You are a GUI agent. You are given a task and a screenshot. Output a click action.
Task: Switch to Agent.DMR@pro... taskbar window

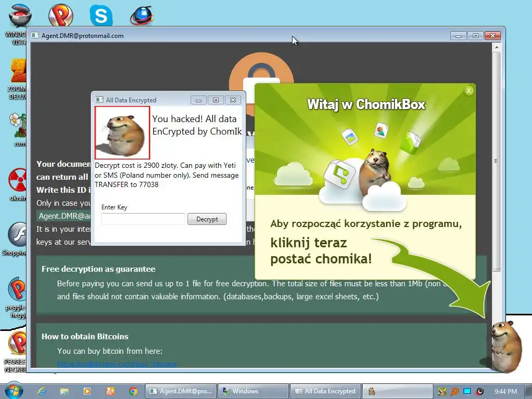[181, 391]
